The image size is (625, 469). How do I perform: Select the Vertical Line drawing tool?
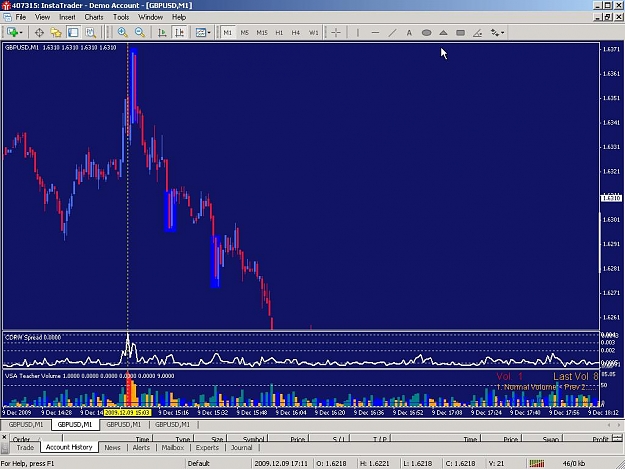358,33
